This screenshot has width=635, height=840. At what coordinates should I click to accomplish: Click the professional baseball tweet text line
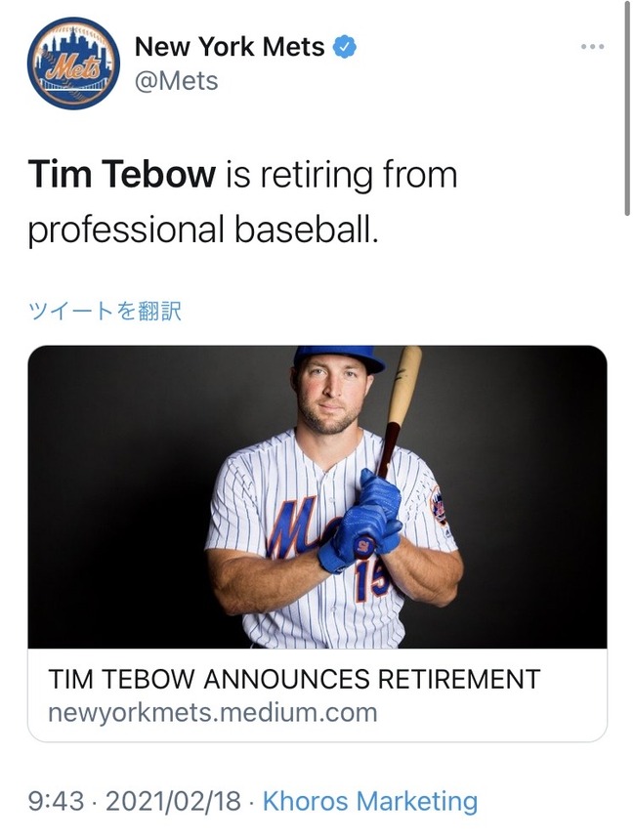[x=203, y=230]
